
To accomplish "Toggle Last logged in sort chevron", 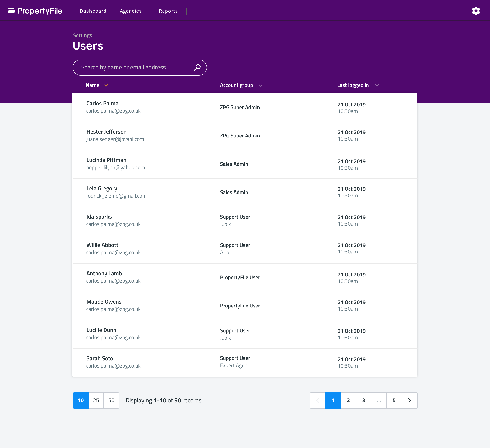I will 377,85.
